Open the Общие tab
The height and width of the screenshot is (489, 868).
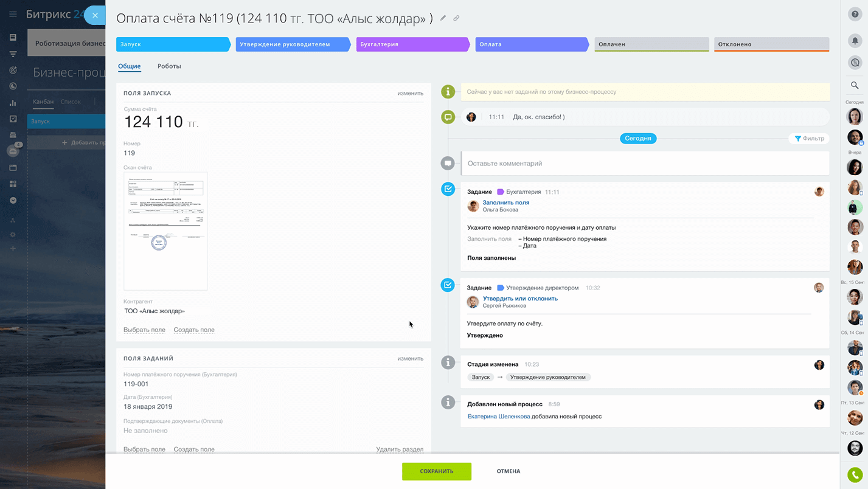click(x=130, y=66)
